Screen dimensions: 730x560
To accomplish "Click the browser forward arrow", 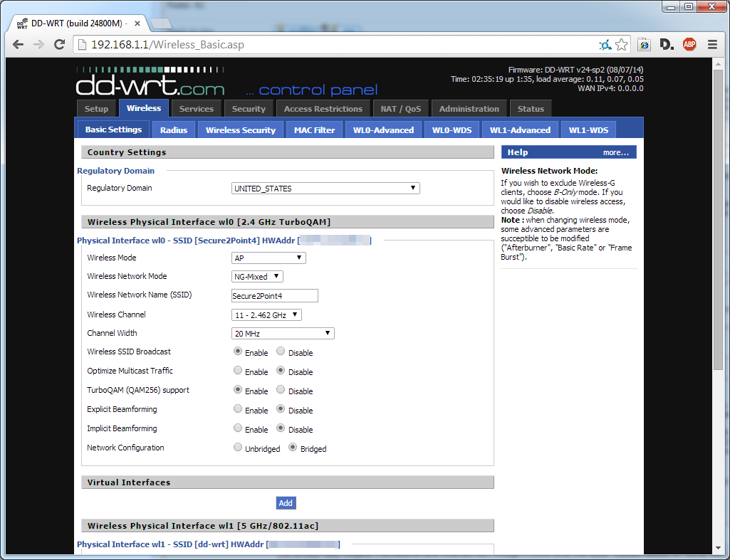I will tap(38, 45).
